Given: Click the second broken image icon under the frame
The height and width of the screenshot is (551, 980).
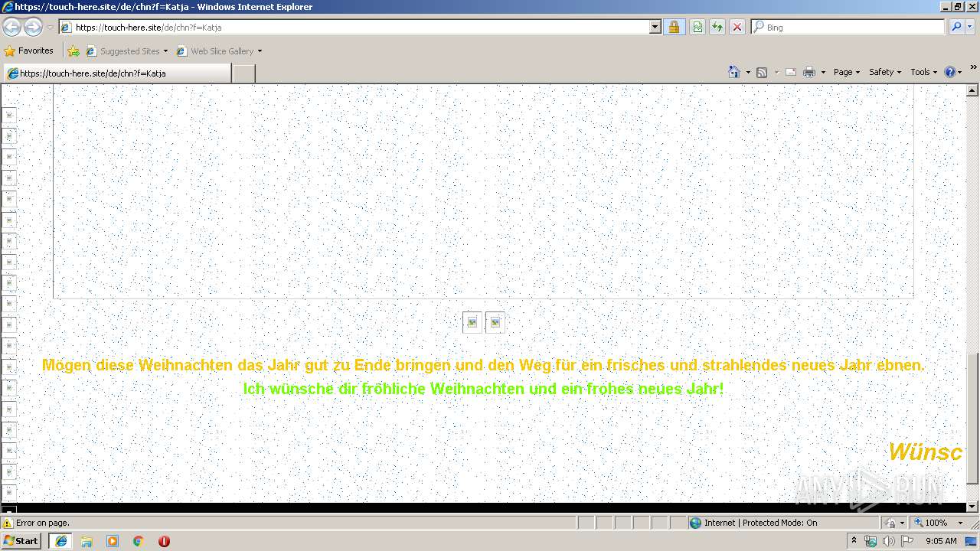Looking at the screenshot, I should coord(495,322).
